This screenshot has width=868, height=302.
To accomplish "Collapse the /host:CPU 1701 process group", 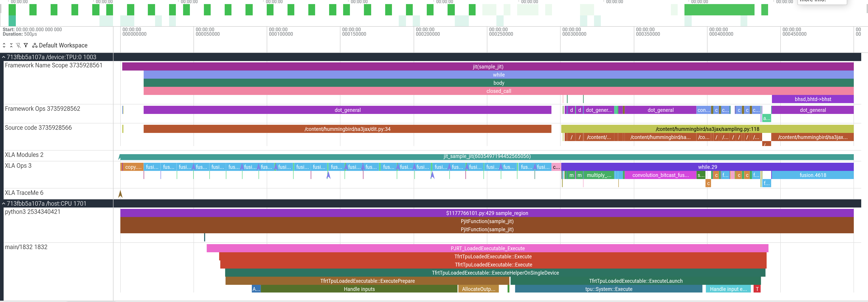I will [4, 204].
